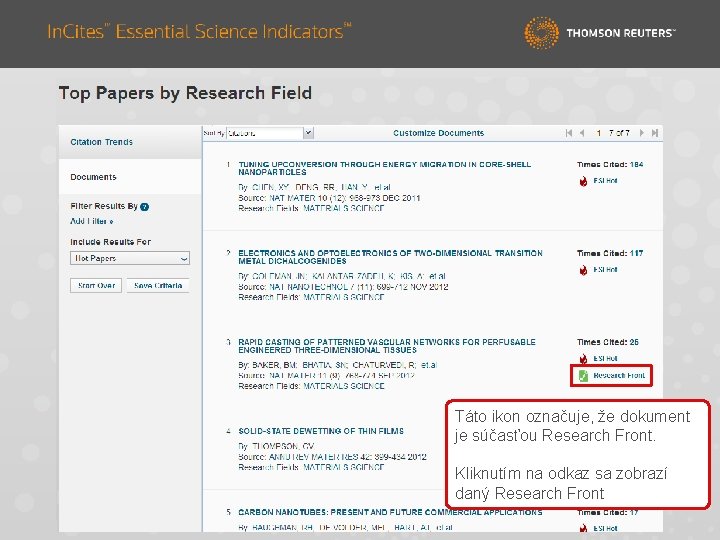720x540 pixels.
Task: Click the Start Over button
Action: 96,285
